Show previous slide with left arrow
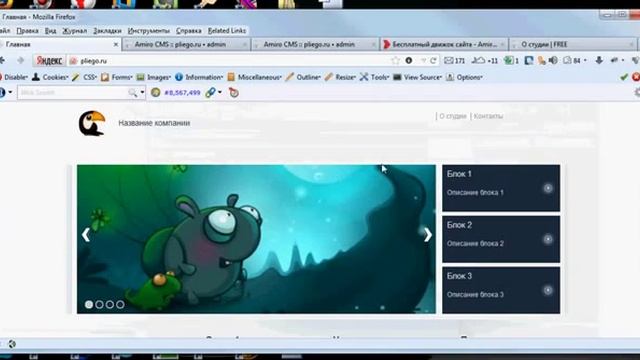Screen dimensions: 640x360 (x=86, y=235)
